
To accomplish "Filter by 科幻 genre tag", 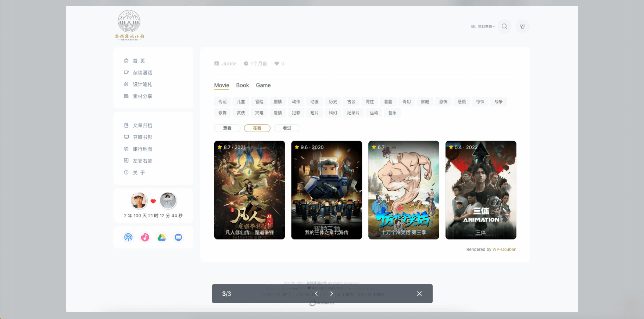I will coord(333,113).
